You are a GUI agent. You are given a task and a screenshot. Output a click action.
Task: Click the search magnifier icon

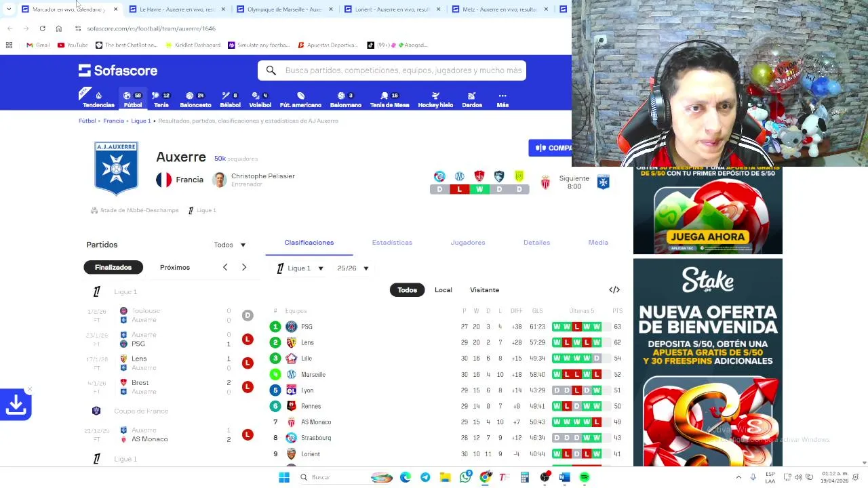271,70
